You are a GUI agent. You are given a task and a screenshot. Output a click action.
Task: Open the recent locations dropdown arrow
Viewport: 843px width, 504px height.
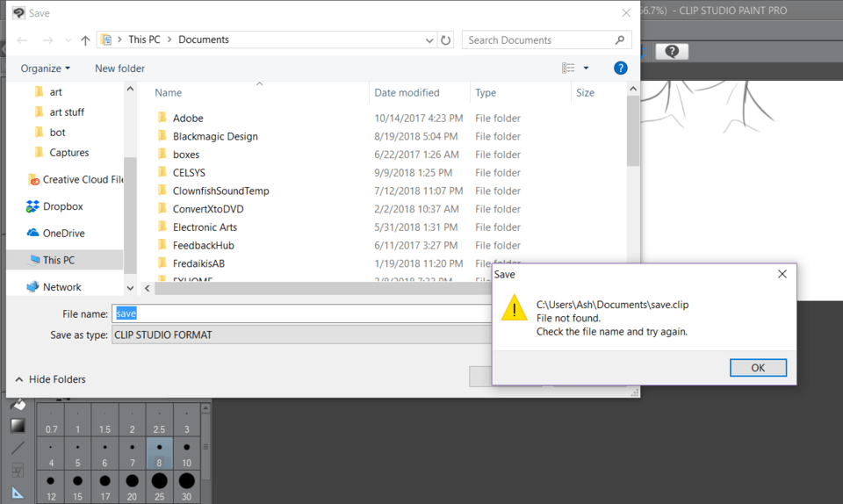[x=68, y=40]
